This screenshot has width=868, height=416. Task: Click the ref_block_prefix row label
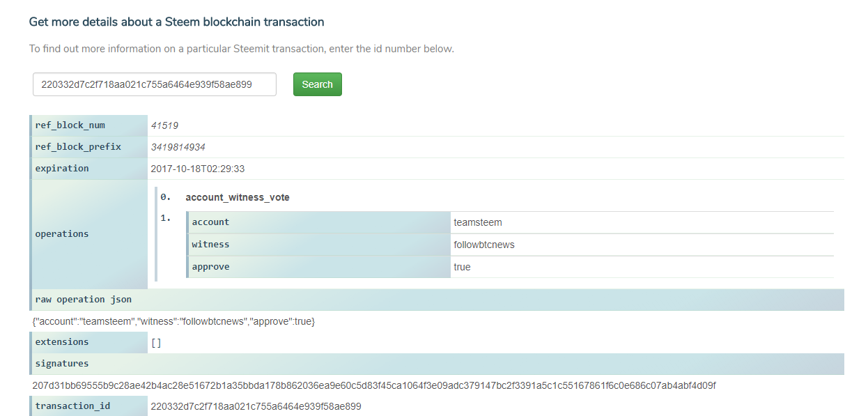[x=78, y=147]
